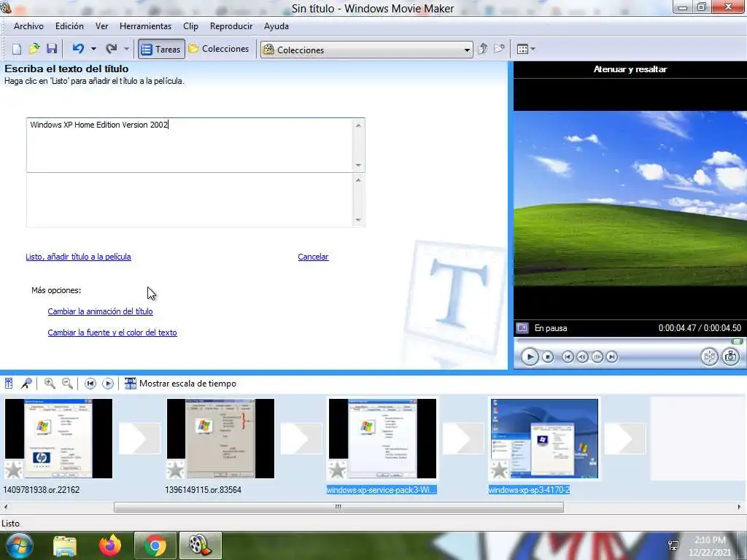Viewport: 747px width, 560px height.
Task: Split the clip at the current frame
Action: click(x=709, y=357)
